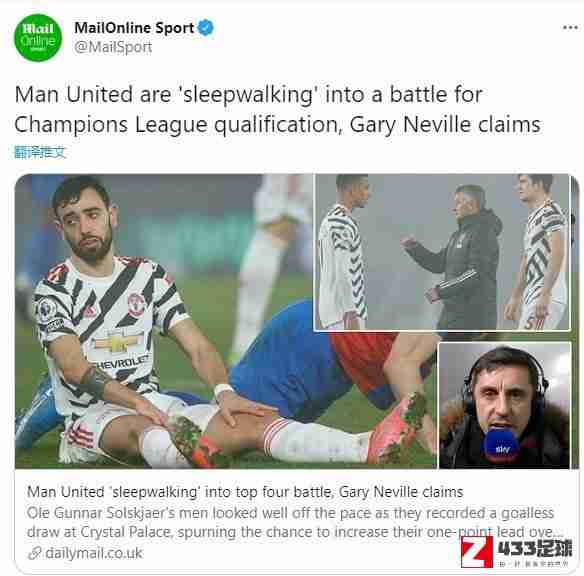The height and width of the screenshot is (576, 584).
Task: Open the three-dot more options menu
Action: [570, 28]
